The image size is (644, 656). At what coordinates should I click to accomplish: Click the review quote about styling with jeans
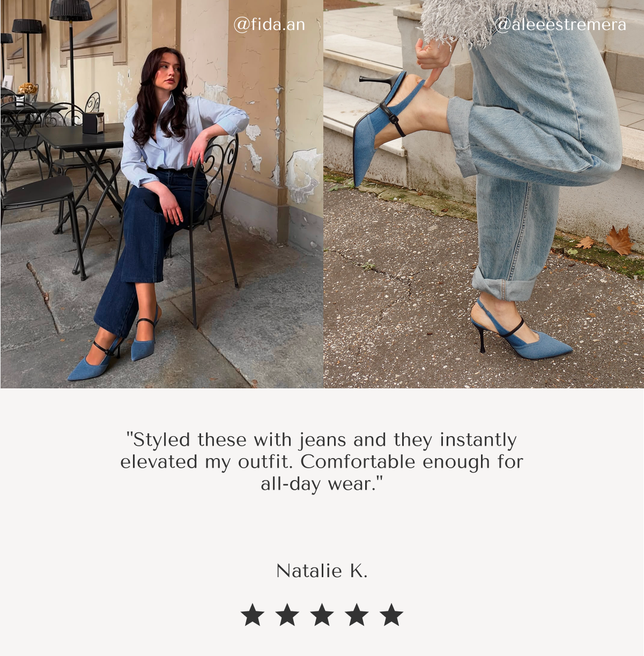point(322,462)
